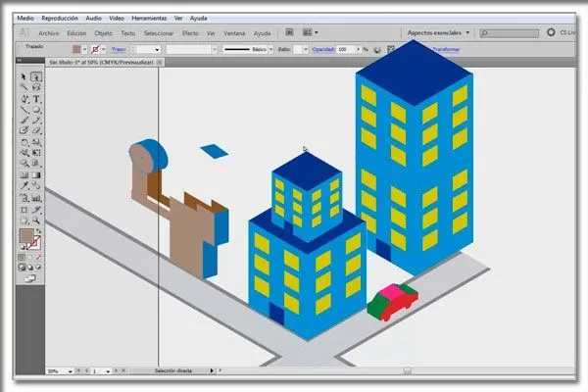Open the Objeto menu
588x392 pixels.
[x=104, y=33]
